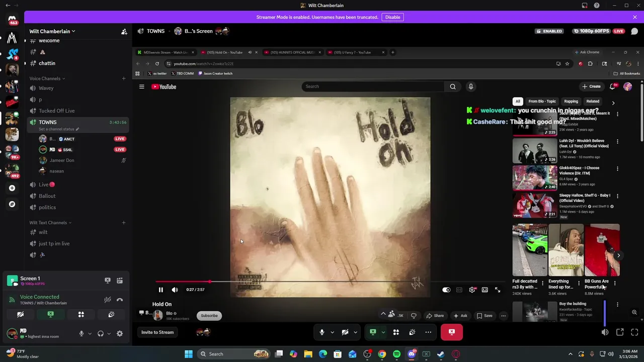This screenshot has height=362, width=644.
Task: Click the Add a Server plus icon
Action: click(x=12, y=188)
